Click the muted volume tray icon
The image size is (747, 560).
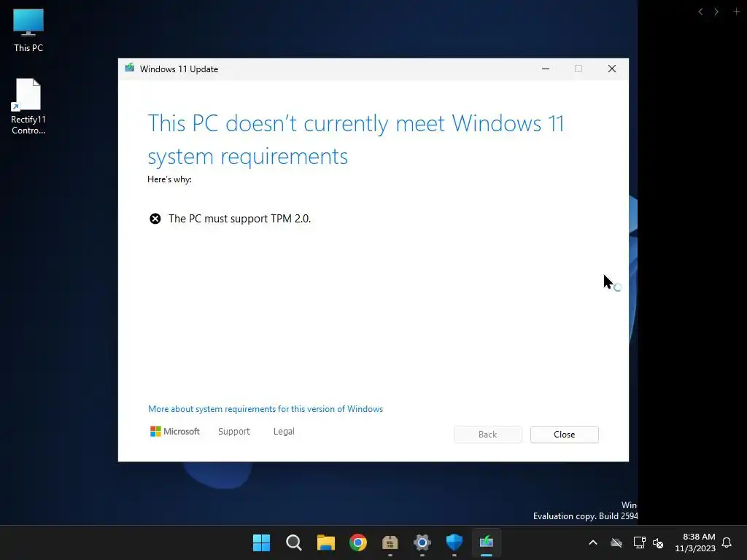(658, 542)
